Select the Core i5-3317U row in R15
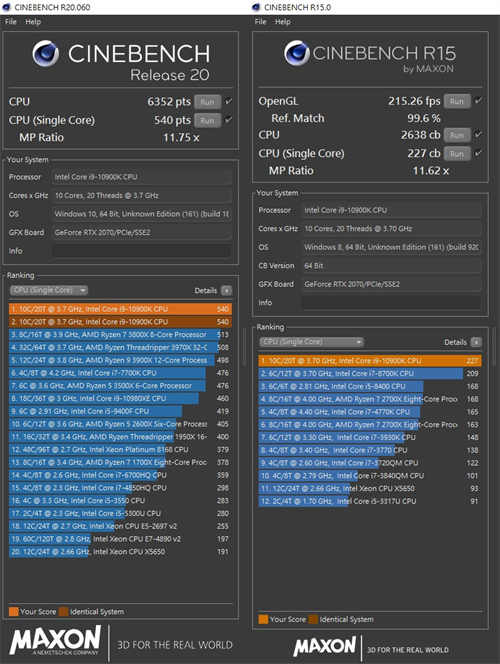 [x=370, y=501]
